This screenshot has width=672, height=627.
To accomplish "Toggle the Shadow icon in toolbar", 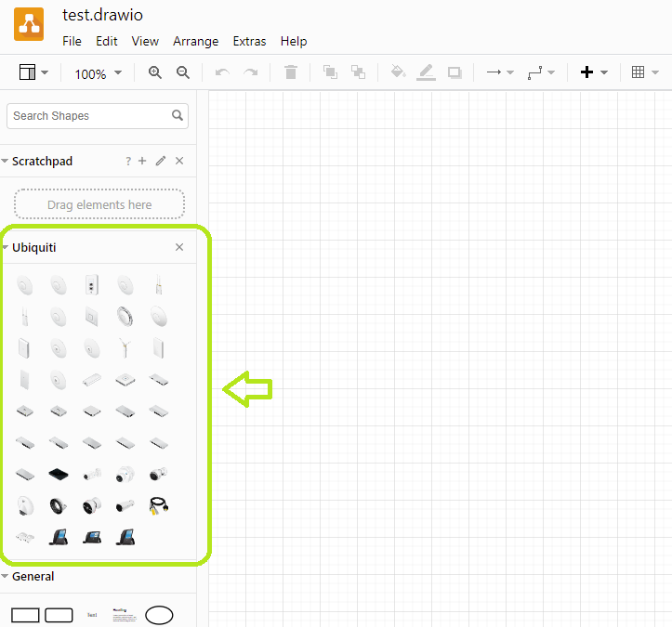I will pos(455,72).
